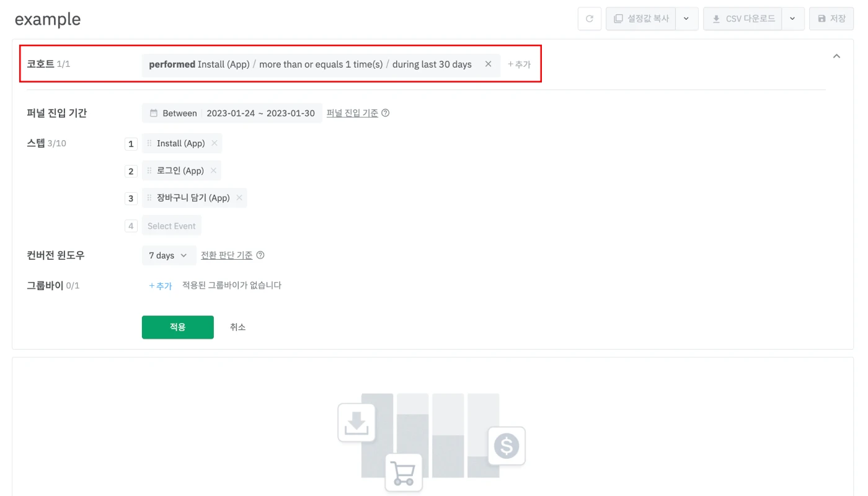Click the 저장 save button
The height and width of the screenshot is (496, 868).
click(831, 19)
